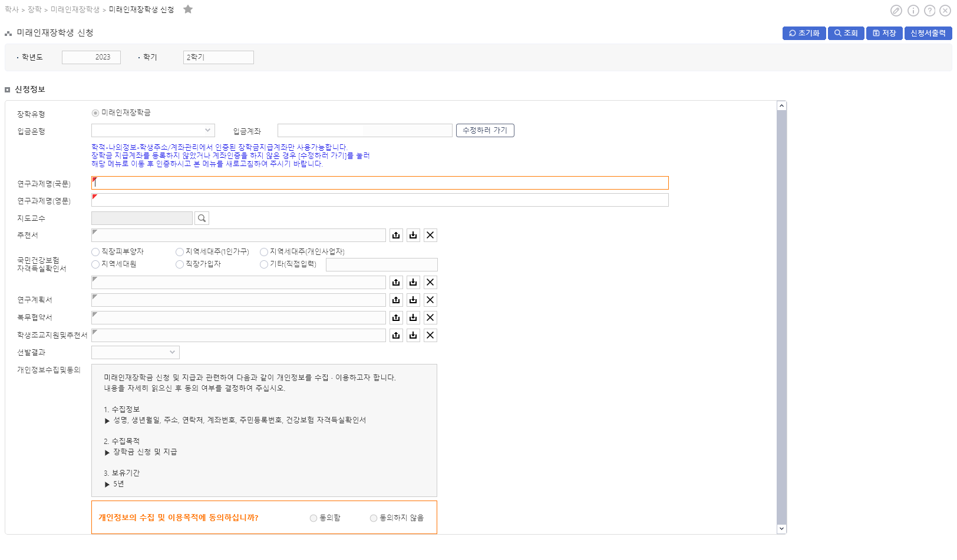This screenshot has height=560, width=957.
Task: Open the help question mark icon
Action: pyautogui.click(x=929, y=11)
